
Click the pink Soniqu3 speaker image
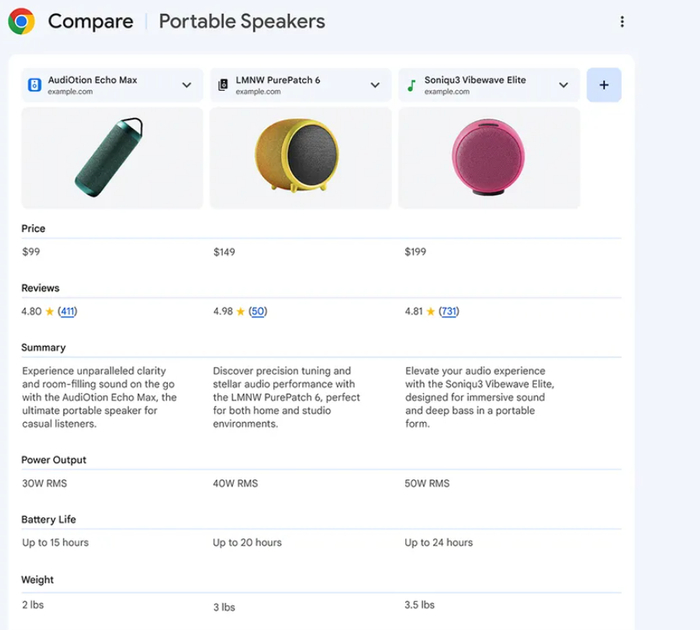pyautogui.click(x=488, y=157)
